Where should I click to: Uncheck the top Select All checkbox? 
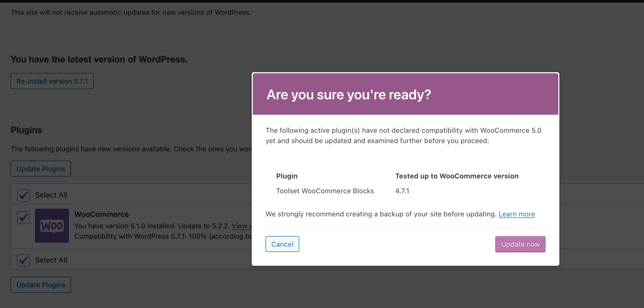coord(23,195)
